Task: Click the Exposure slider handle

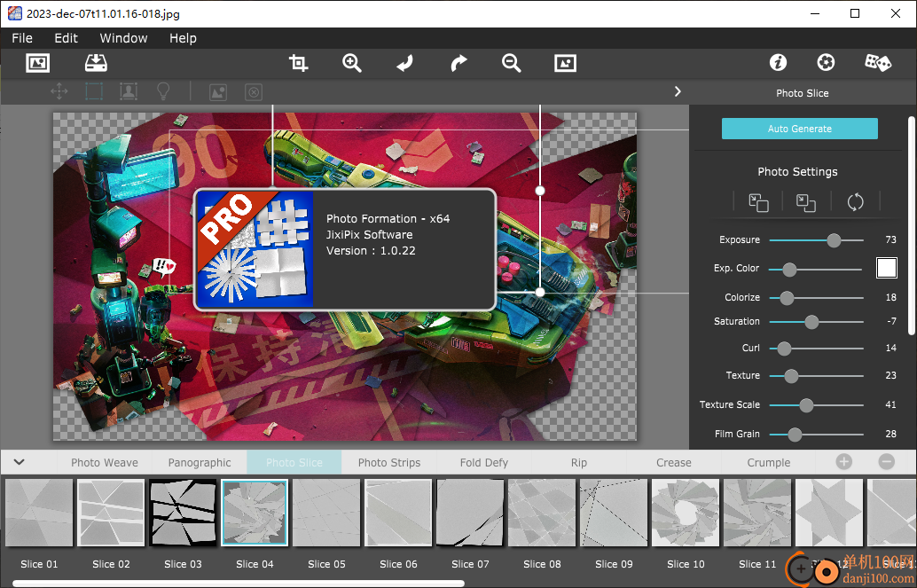Action: coord(834,239)
